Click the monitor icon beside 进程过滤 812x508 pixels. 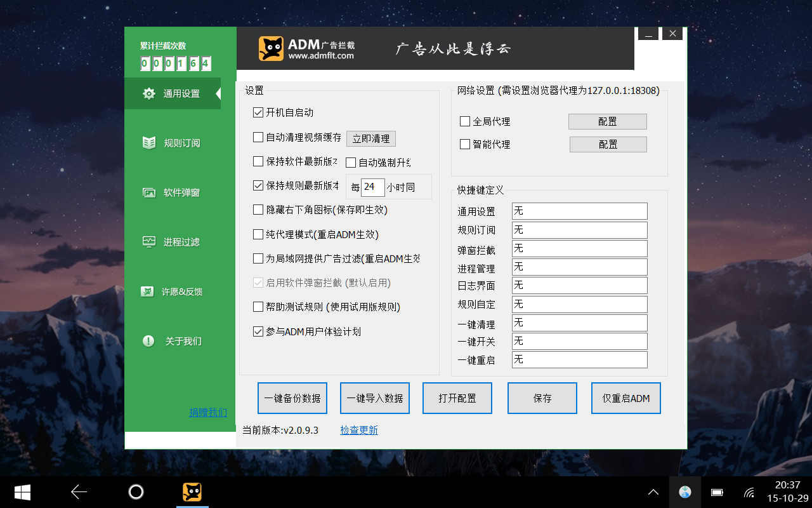pyautogui.click(x=148, y=242)
